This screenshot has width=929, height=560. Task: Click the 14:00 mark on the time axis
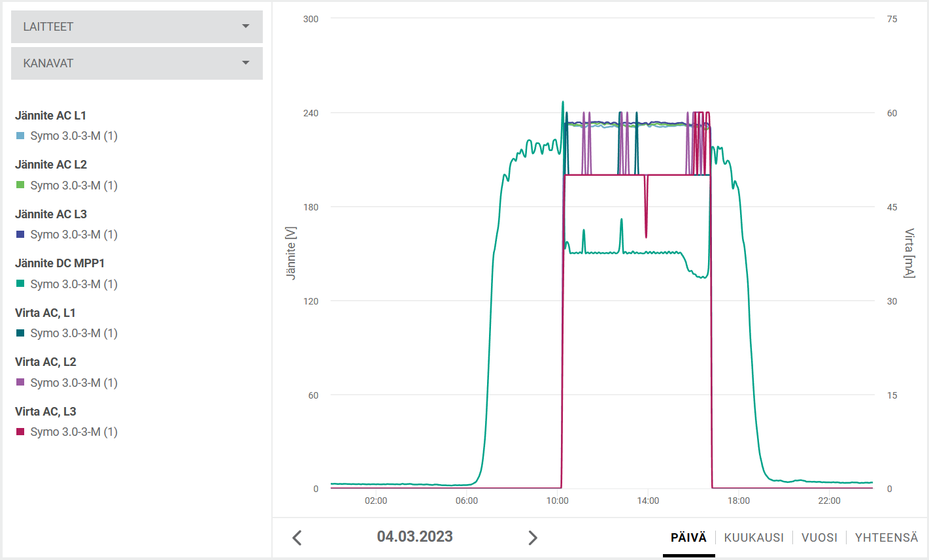[x=648, y=501]
